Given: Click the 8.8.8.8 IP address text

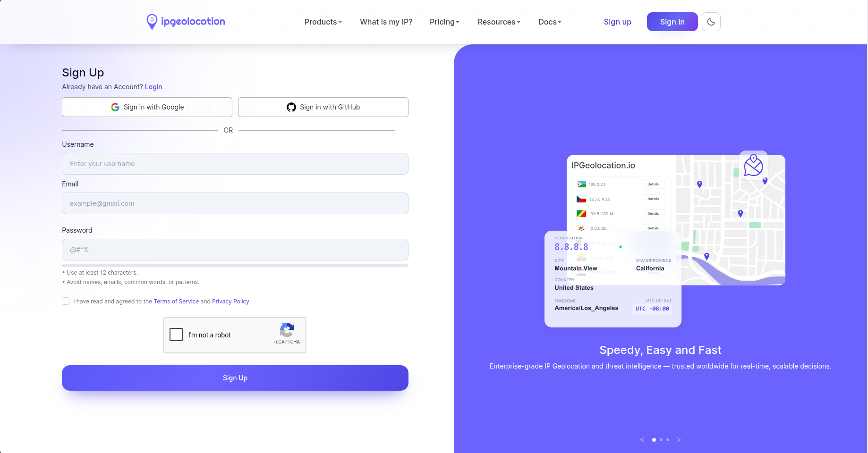Looking at the screenshot, I should [x=571, y=247].
